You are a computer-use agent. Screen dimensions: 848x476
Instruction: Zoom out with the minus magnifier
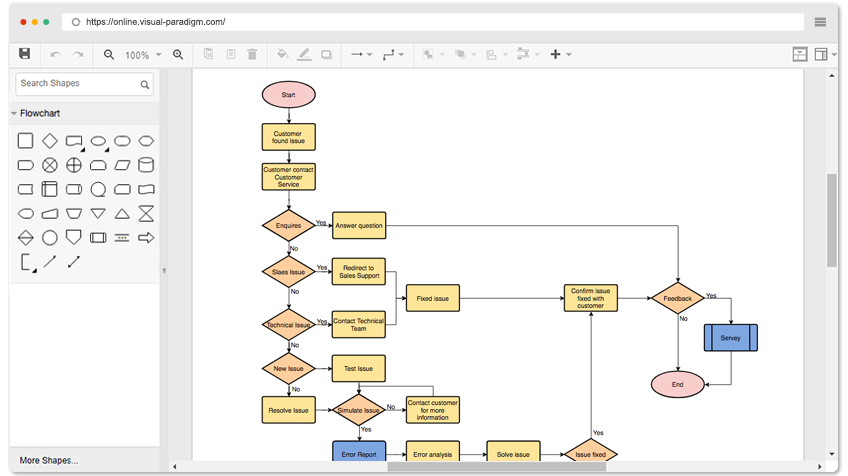[x=109, y=55]
